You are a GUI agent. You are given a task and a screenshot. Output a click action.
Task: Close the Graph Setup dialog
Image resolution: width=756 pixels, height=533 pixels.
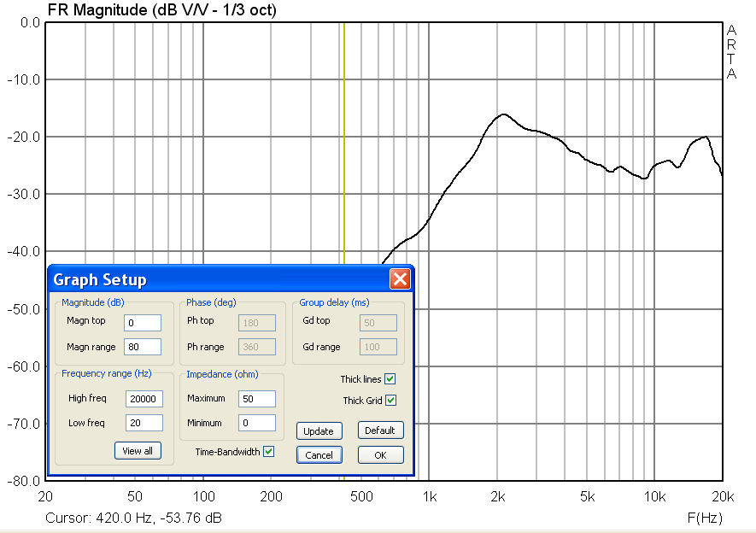tap(400, 279)
